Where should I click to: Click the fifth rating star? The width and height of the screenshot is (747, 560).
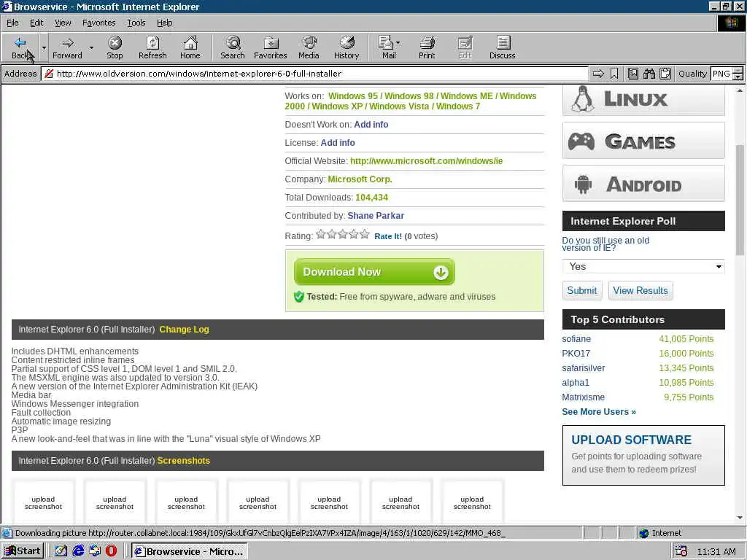click(365, 234)
